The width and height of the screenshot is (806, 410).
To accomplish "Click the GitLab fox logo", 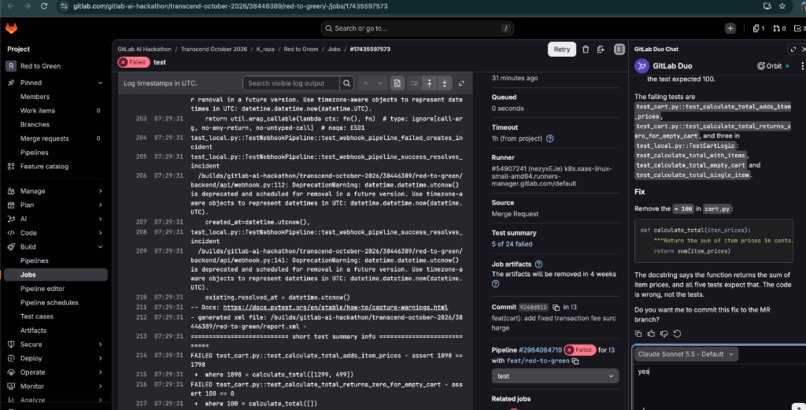I will coord(11,28).
